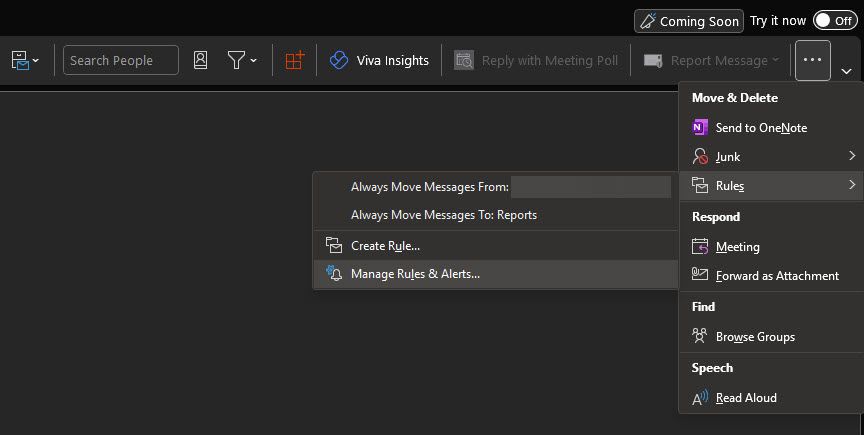This screenshot has width=864, height=435.
Task: Click the Coming Soon button
Action: 688,20
